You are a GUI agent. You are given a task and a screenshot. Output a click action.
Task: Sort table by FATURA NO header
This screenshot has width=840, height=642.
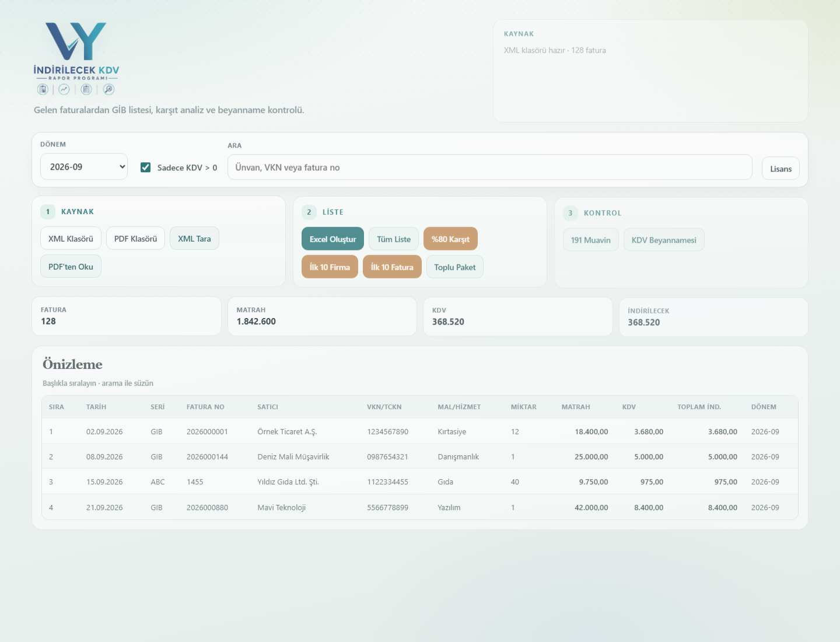tap(205, 407)
